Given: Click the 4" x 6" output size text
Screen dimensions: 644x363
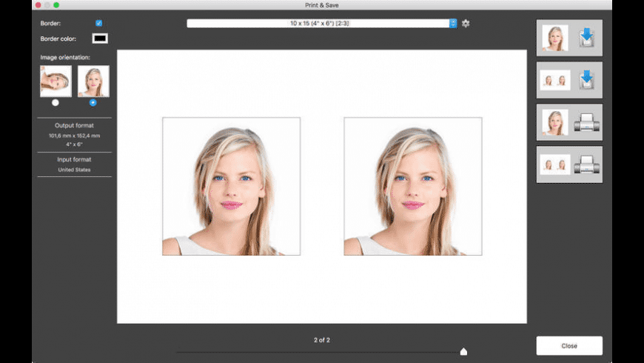Looking at the screenshot, I should click(x=74, y=144).
